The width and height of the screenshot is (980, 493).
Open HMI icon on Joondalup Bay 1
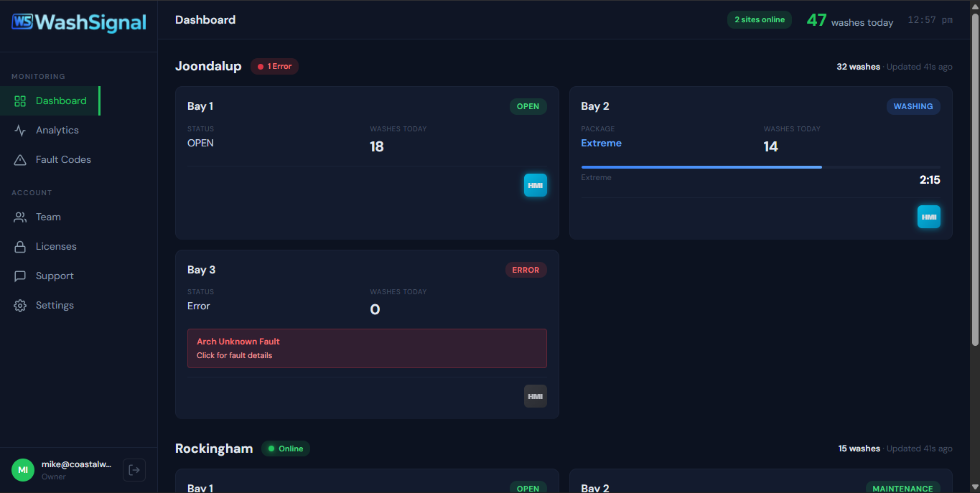click(536, 185)
